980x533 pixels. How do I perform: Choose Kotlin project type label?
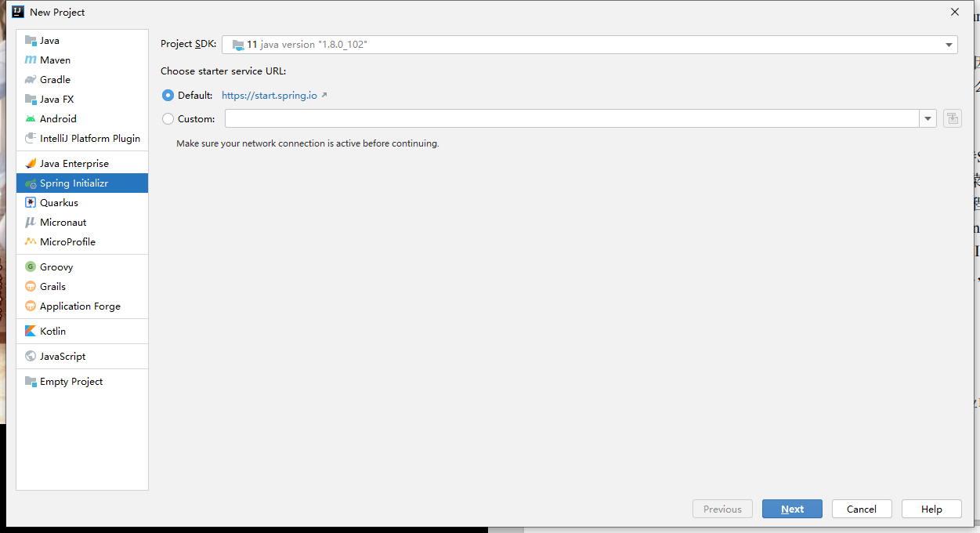point(52,332)
